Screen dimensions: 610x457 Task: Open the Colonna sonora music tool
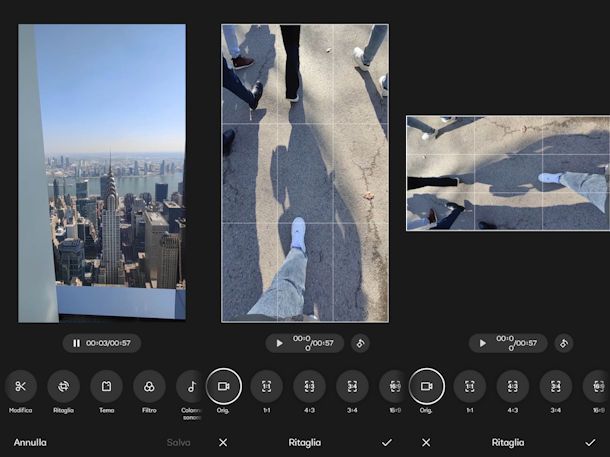191,386
